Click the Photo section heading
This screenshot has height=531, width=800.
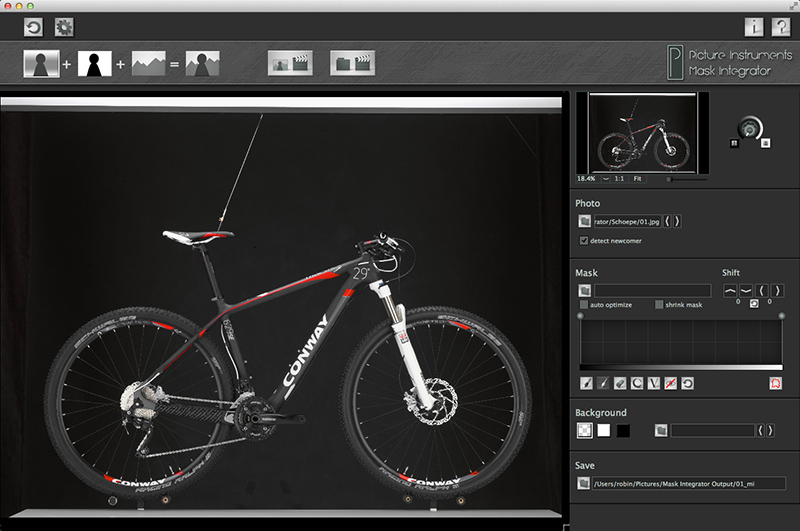588,203
